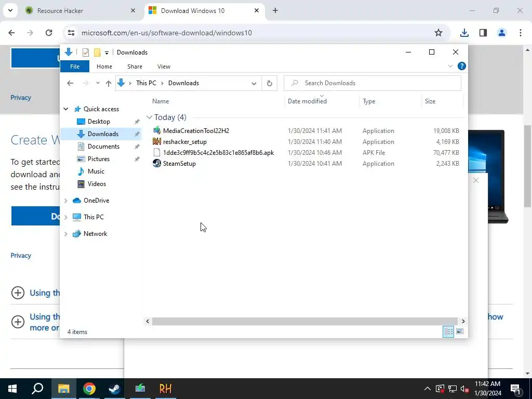Image resolution: width=532 pixels, height=399 pixels.
Task: Open the View ribbon tab
Action: [x=164, y=66]
